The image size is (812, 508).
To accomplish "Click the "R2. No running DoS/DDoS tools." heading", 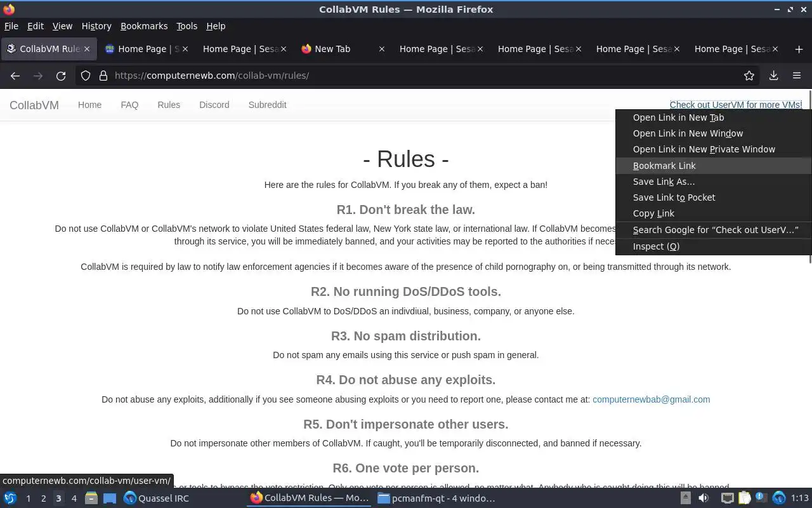I will [406, 291].
